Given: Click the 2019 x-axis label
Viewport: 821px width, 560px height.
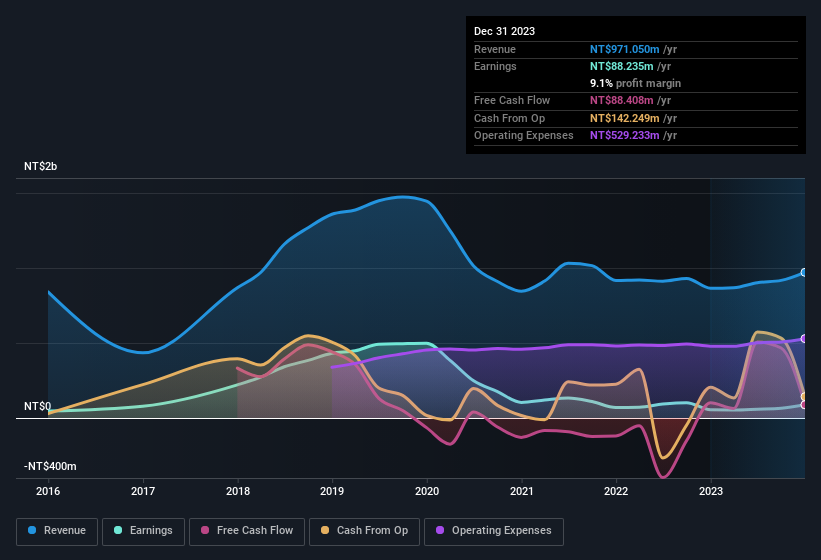Looking at the screenshot, I should [x=332, y=491].
